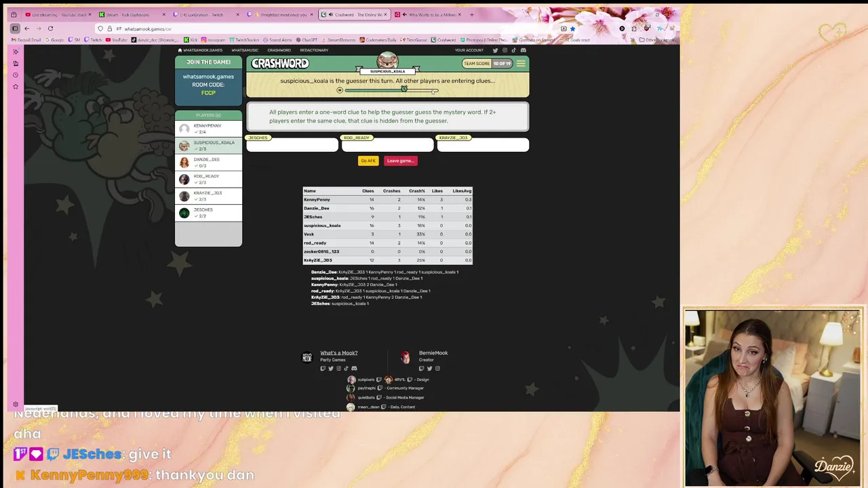The image size is (868, 488).
Task: Open browser sidebar settings gear
Action: [16, 405]
